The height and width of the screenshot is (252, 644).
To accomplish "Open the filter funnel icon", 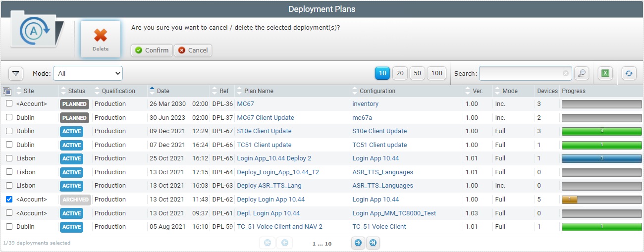I will point(16,73).
